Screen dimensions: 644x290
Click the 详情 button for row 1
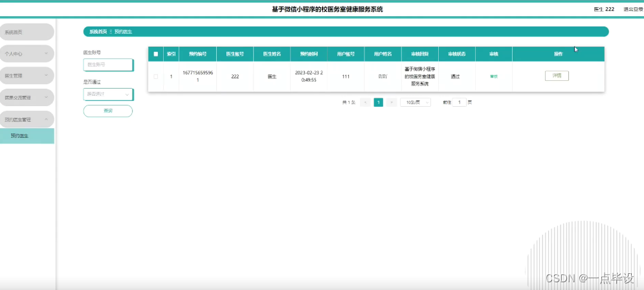[557, 76]
